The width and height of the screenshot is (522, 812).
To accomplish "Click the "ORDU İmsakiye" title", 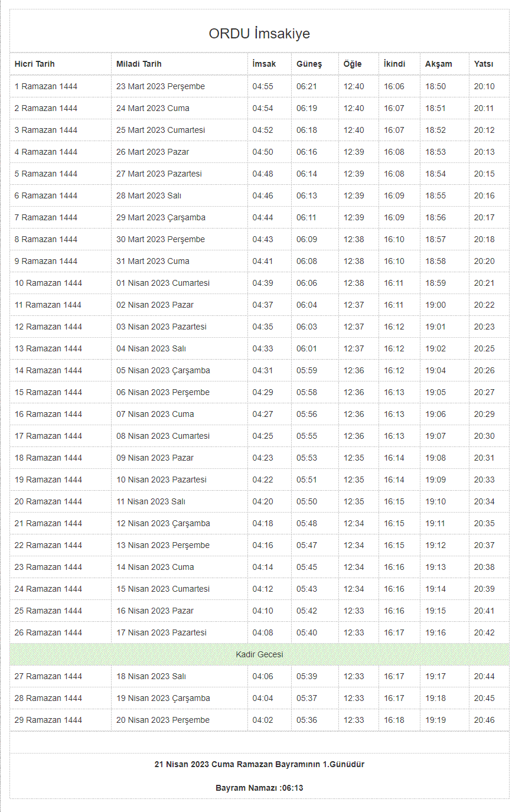I will (259, 34).
